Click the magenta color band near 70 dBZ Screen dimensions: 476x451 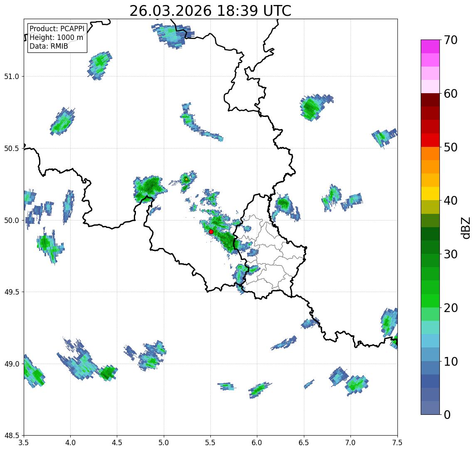[x=430, y=47]
